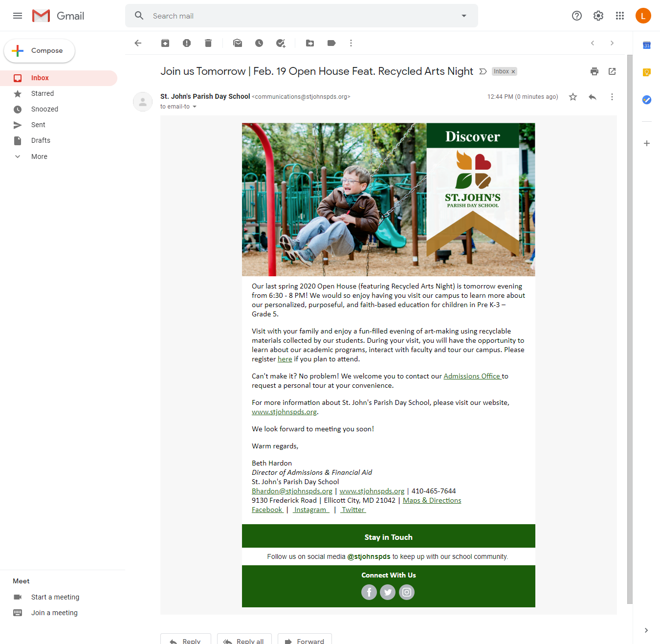Collapse the side panel chevron

point(646,630)
